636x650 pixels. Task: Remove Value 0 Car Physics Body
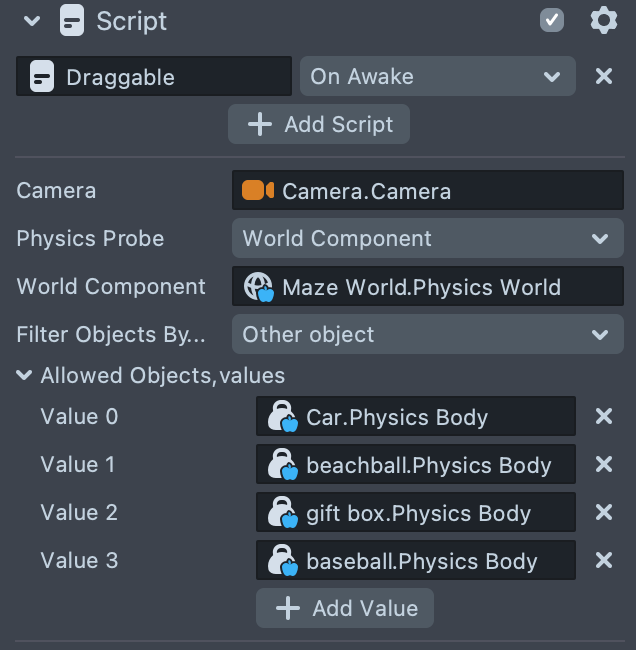[x=604, y=417]
